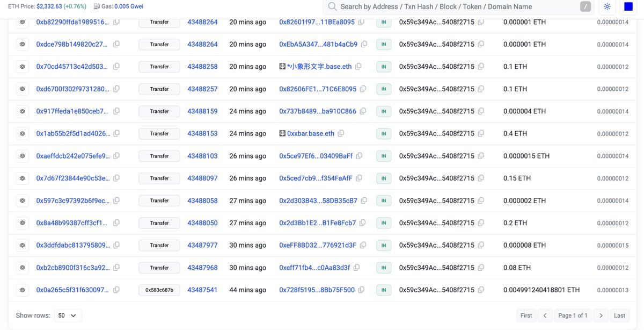644x330 pixels.
Task: Copy transaction hash 0xaeffdcb242e075efe9
Action: click(x=116, y=156)
